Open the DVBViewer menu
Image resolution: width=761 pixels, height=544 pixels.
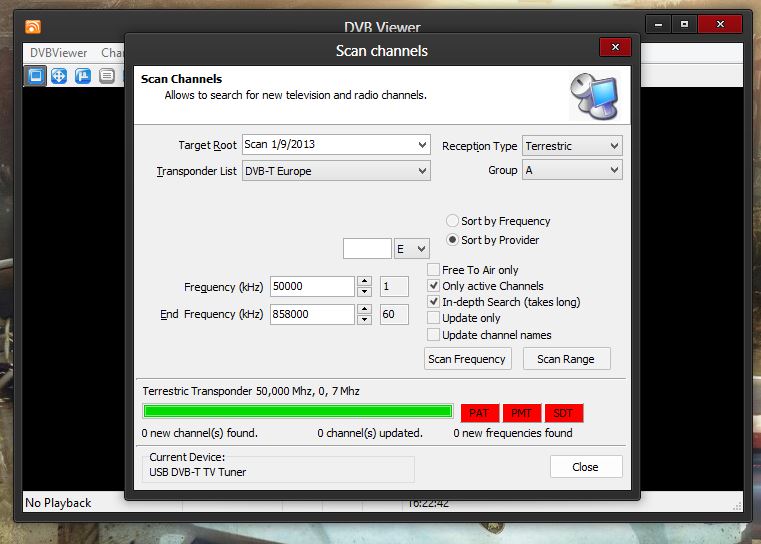pos(58,52)
